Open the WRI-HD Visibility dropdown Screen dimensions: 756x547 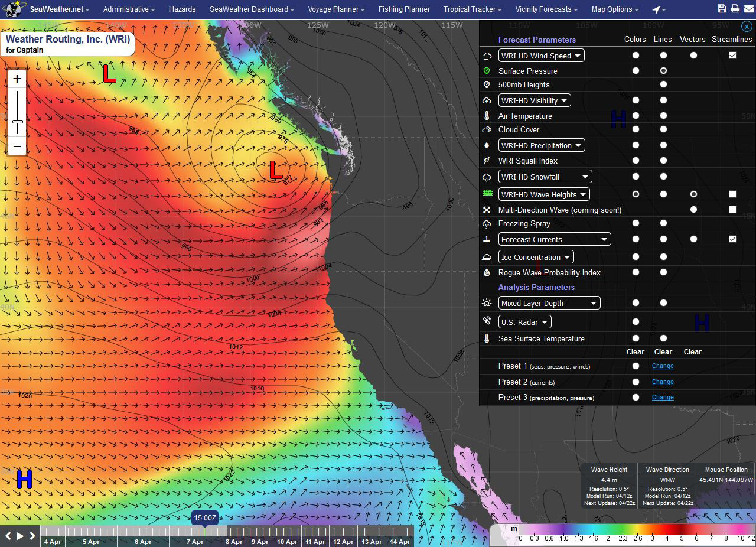tap(535, 100)
